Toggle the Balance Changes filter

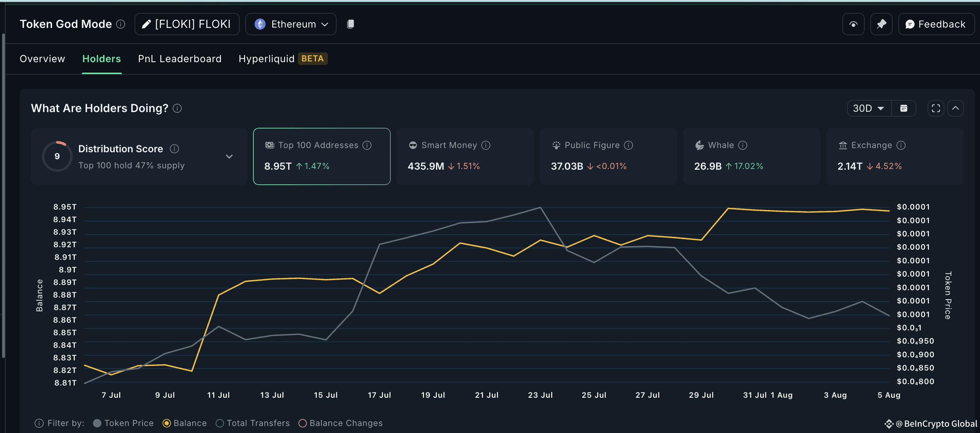(340, 423)
